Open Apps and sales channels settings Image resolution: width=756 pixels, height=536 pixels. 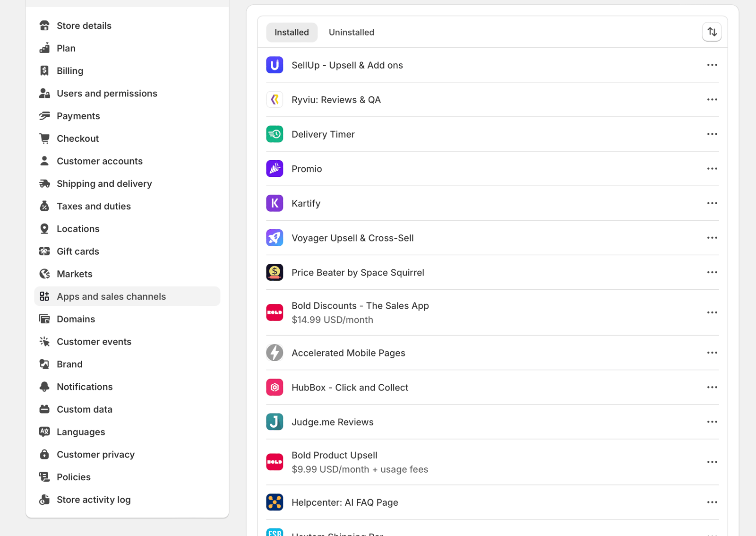(x=127, y=296)
